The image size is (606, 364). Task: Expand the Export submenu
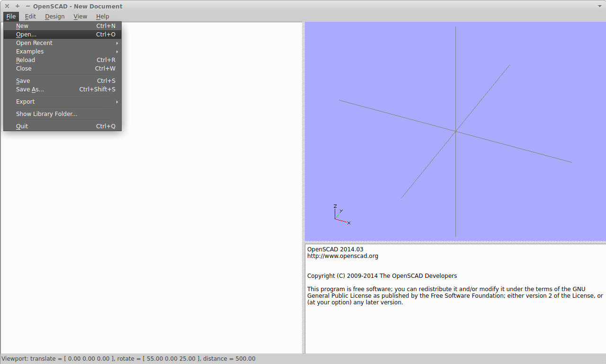[62, 102]
